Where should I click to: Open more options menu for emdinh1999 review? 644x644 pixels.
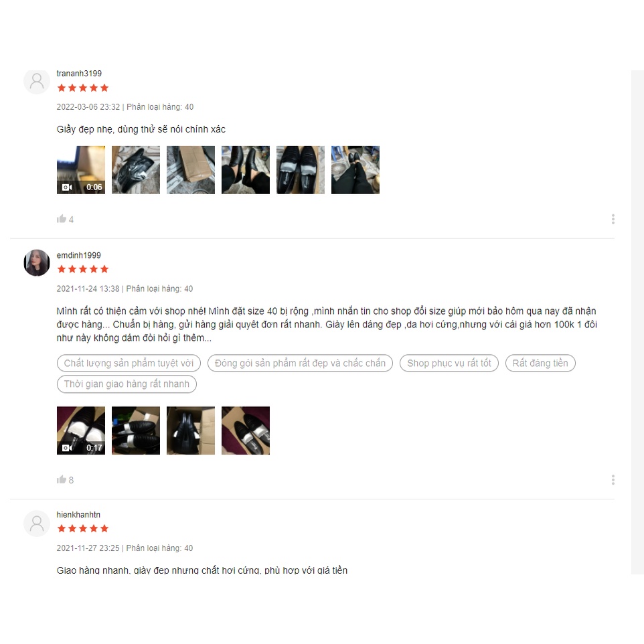(x=613, y=480)
